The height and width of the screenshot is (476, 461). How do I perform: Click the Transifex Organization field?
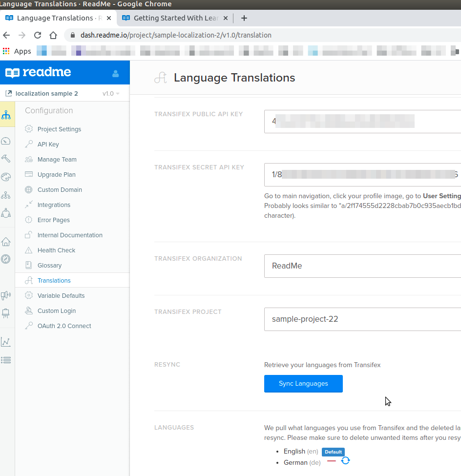363,266
